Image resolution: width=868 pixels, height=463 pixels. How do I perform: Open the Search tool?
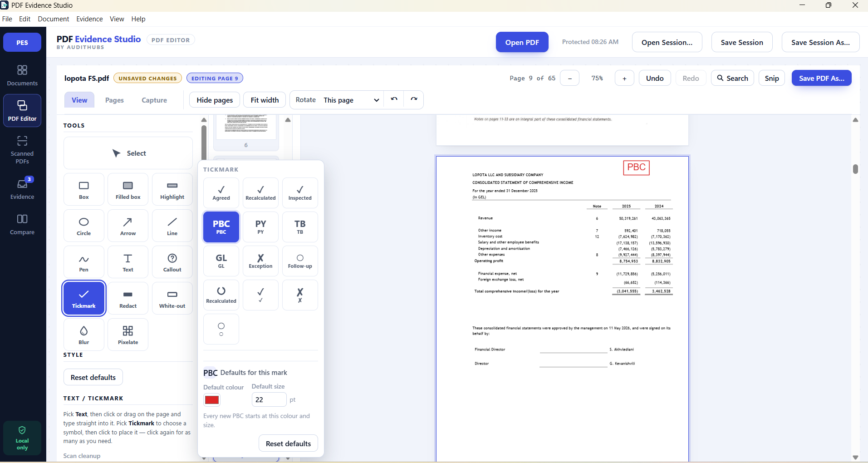point(732,78)
